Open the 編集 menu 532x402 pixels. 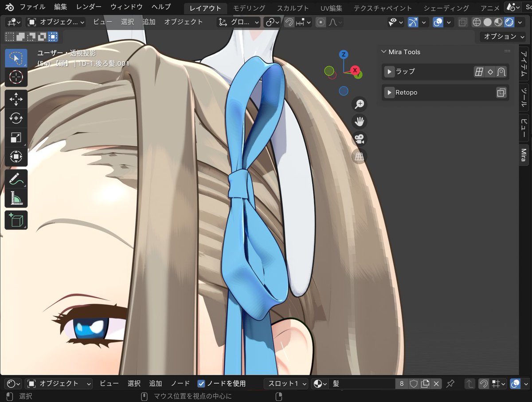(61, 7)
